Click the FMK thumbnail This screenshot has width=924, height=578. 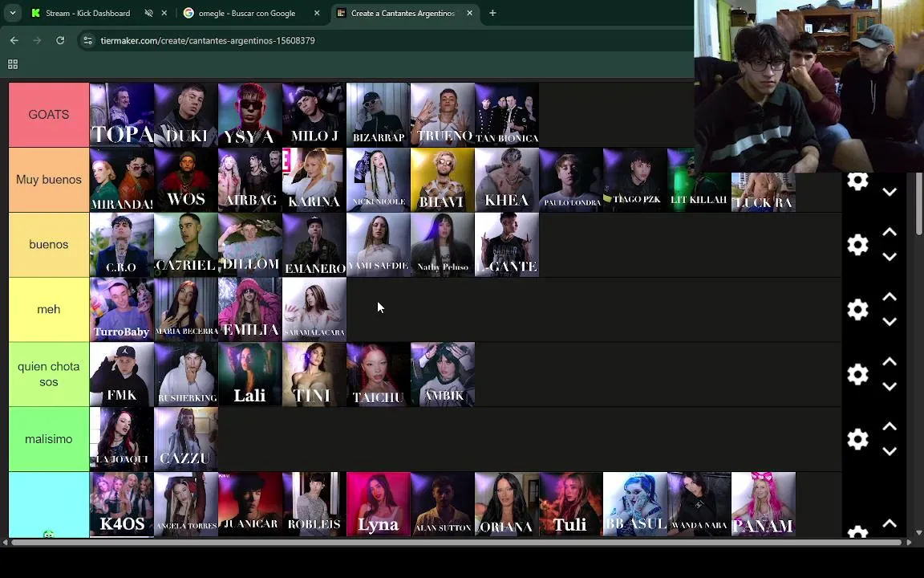click(x=121, y=374)
